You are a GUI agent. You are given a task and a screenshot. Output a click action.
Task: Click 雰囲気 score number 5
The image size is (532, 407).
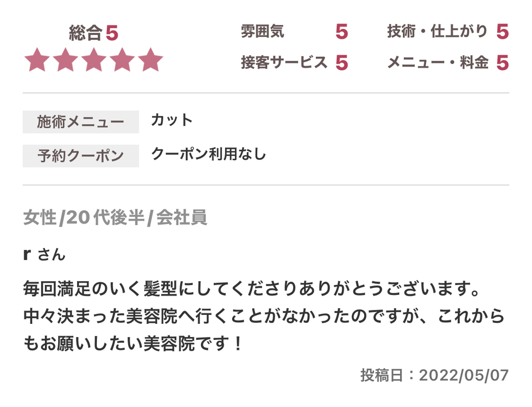pos(342,32)
